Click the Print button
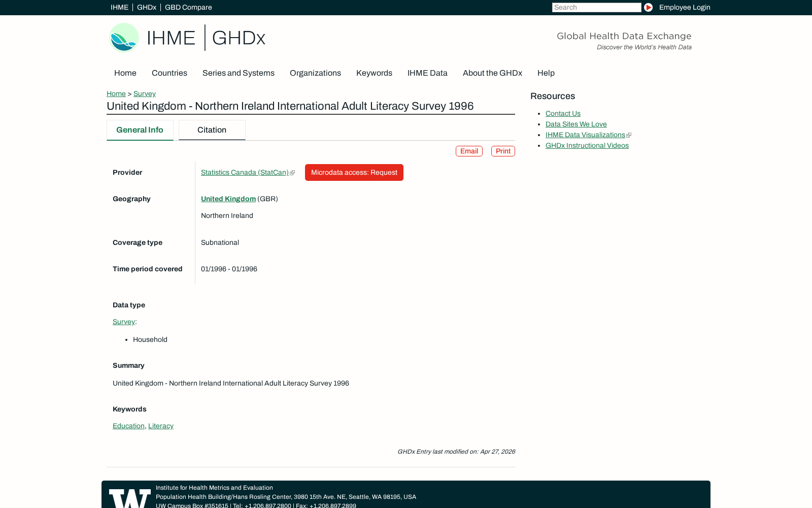Image resolution: width=812 pixels, height=508 pixels. 503,151
